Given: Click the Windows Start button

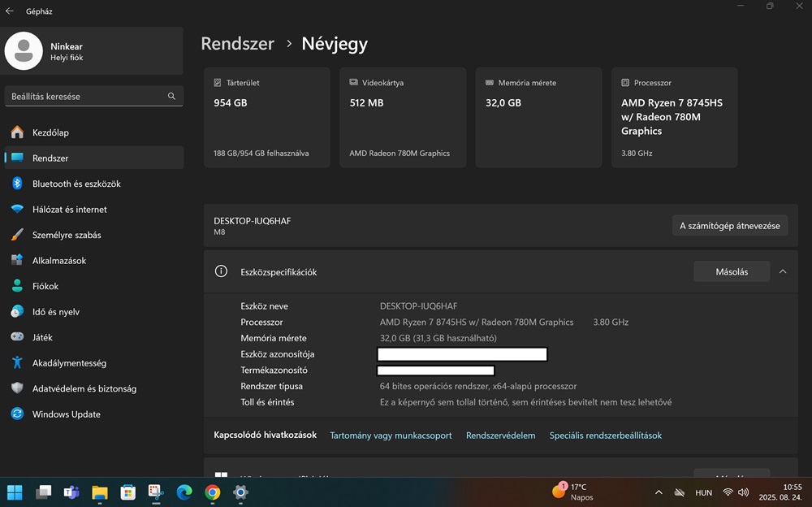Looking at the screenshot, I should click(15, 492).
